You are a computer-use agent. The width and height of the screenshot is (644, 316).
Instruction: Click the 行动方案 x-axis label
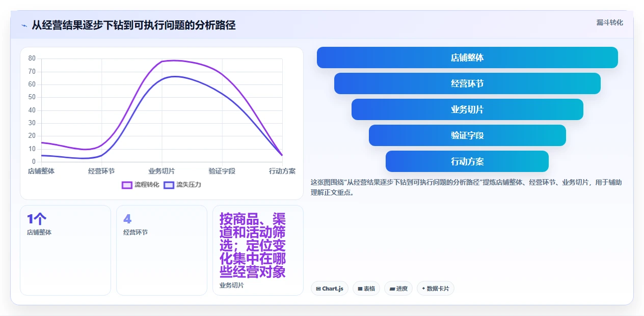[282, 171]
